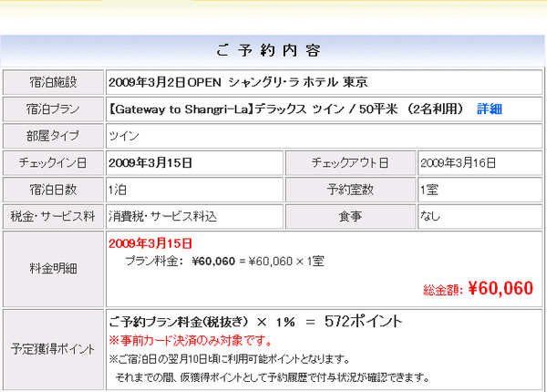Screen dimensions: 547x392
Task: Click the 総金額 ¥60,060 total
Action: 478,289
